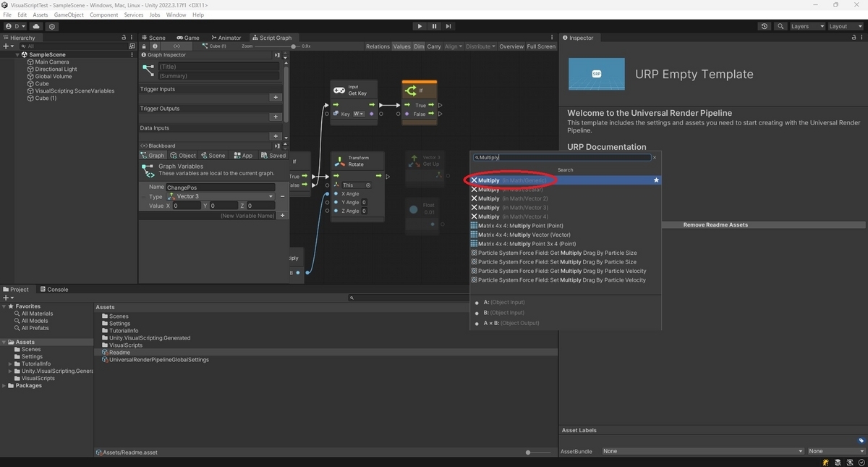This screenshot has width=868, height=467.
Task: Click the Full Screen button
Action: coord(541,46)
